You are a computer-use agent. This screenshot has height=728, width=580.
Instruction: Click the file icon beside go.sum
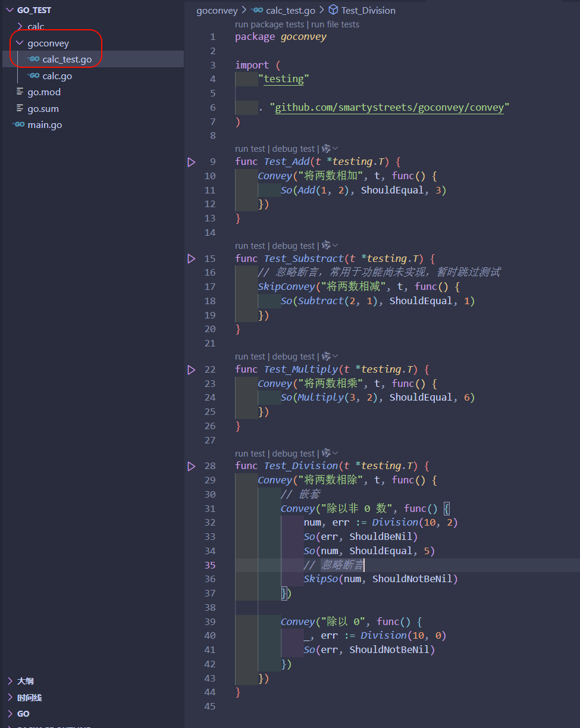pos(20,109)
